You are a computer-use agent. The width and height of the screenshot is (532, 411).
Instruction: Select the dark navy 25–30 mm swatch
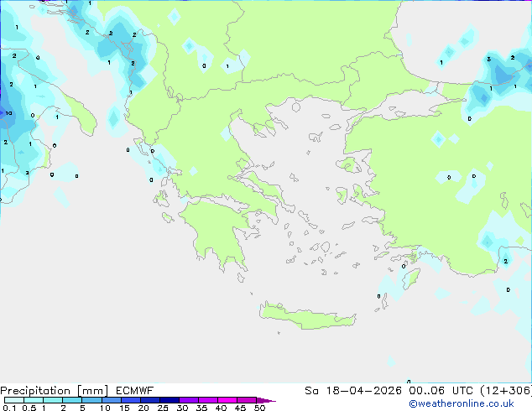[169, 400]
